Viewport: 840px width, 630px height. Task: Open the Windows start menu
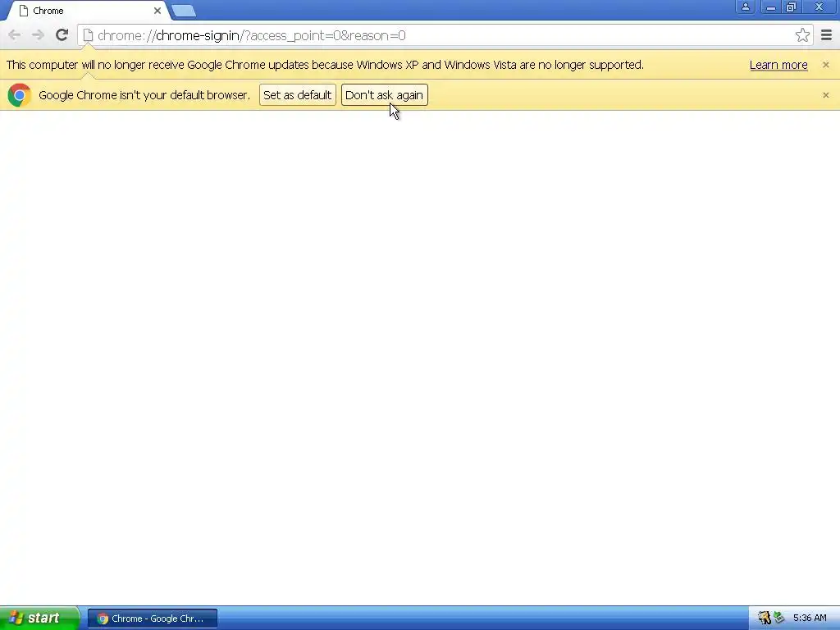pyautogui.click(x=39, y=619)
